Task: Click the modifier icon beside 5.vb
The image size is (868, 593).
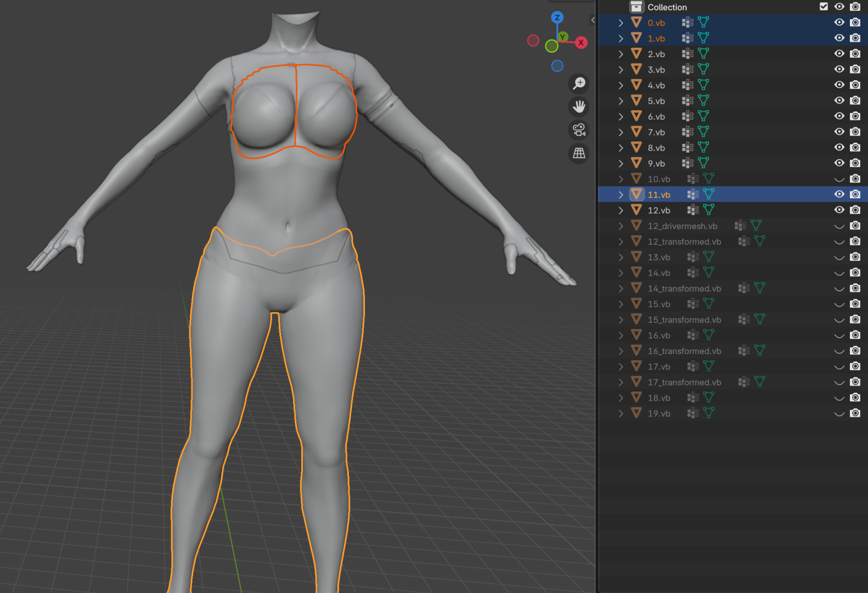Action: tap(687, 100)
